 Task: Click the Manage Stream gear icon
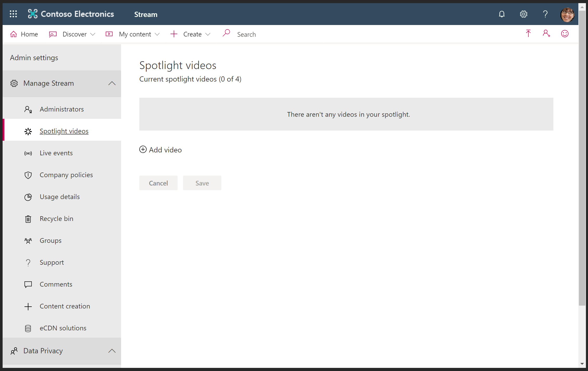[x=14, y=83]
